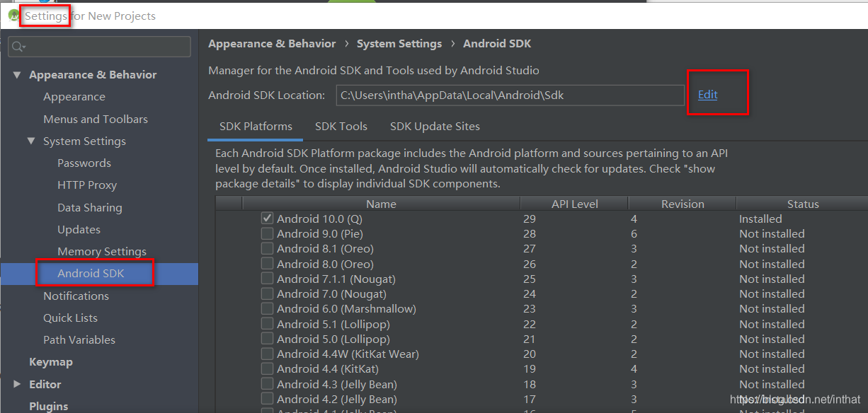Open Notifications settings
The width and height of the screenshot is (868, 413).
(x=76, y=296)
